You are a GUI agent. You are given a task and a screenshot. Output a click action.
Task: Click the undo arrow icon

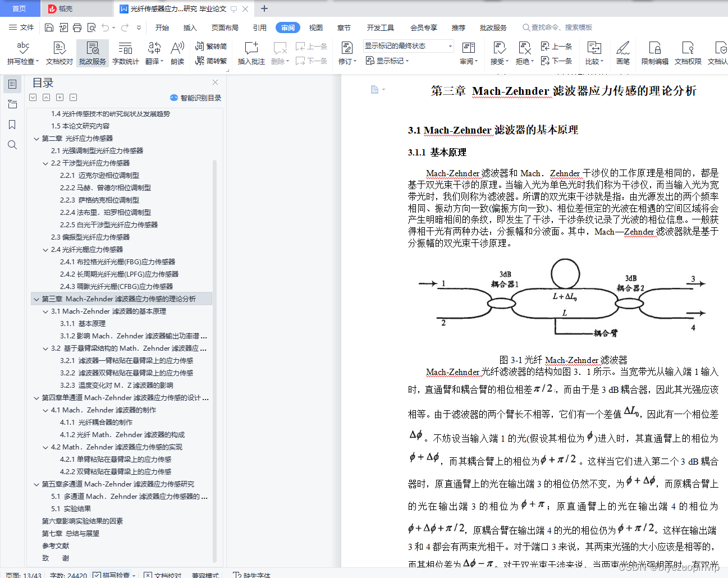[x=106, y=27]
